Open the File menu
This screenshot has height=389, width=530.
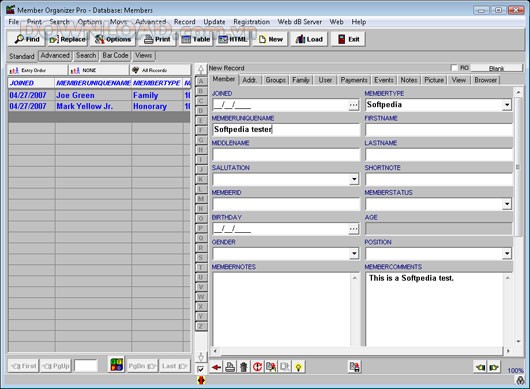pyautogui.click(x=14, y=22)
